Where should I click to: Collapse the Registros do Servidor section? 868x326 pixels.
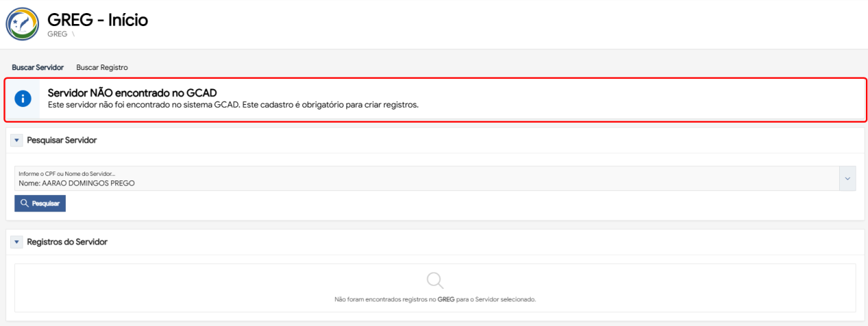(x=17, y=242)
